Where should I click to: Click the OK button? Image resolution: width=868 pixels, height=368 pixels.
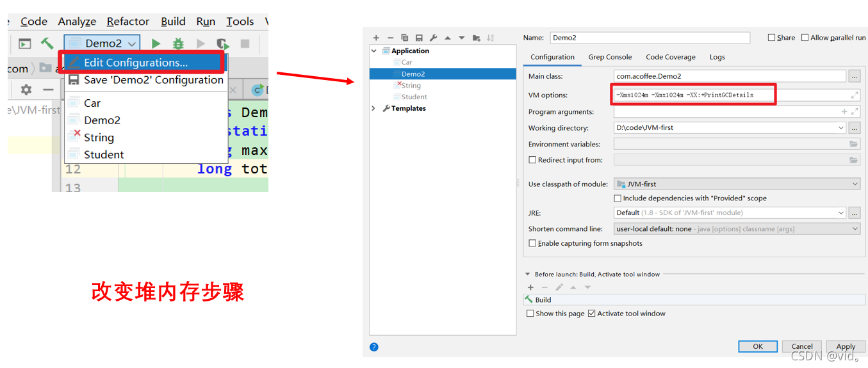point(758,346)
